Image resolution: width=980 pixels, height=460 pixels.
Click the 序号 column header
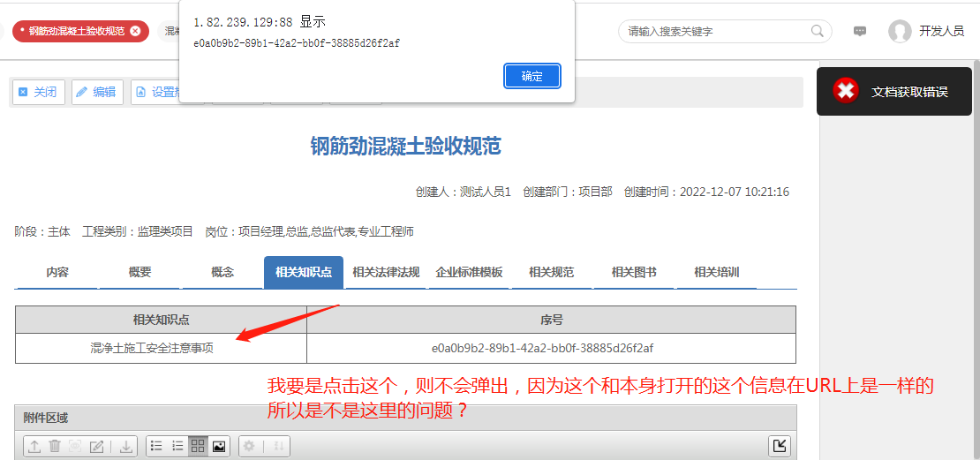551,320
